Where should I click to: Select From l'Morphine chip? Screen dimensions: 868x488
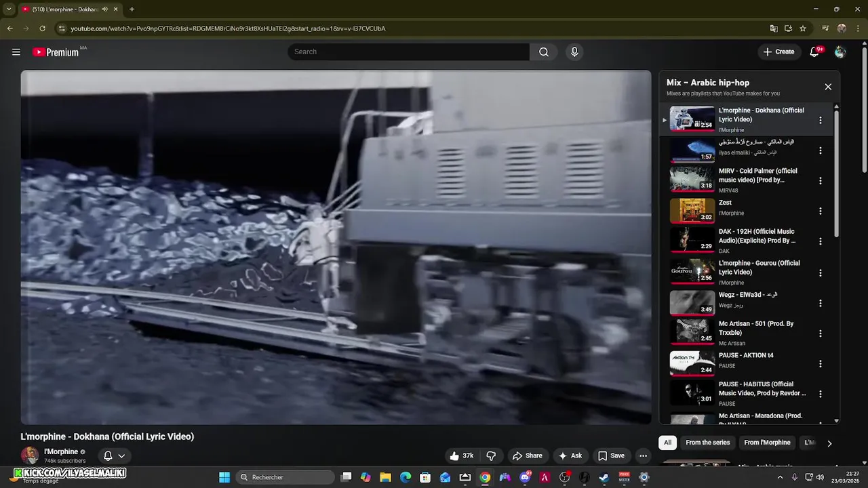click(767, 443)
